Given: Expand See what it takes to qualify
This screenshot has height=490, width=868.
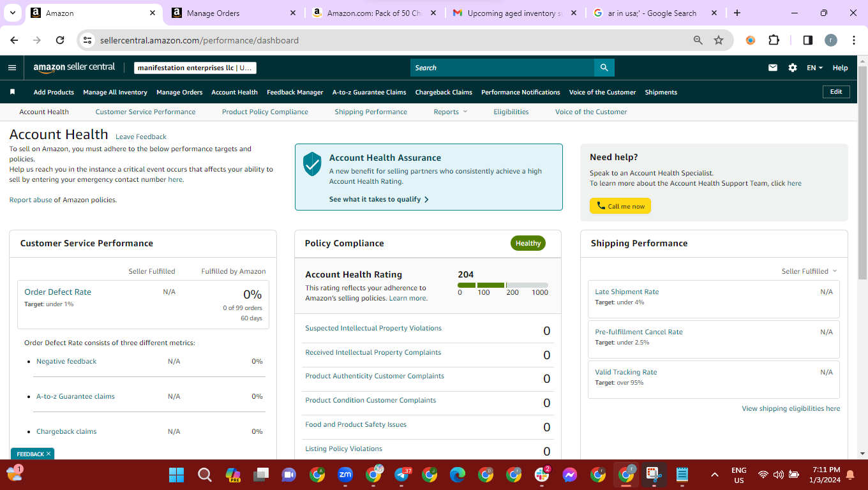Looking at the screenshot, I should [379, 199].
